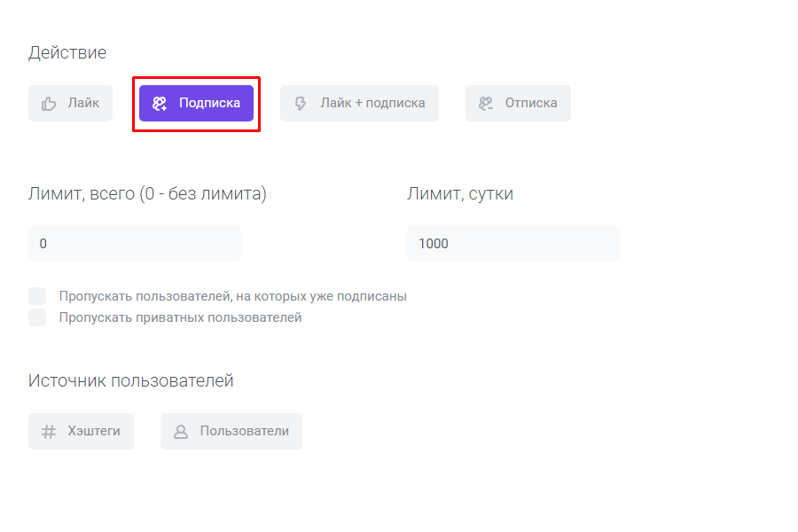Viewport: 798px width, 532px height.
Task: Click the thumbs-up icon on Лайк
Action: (49, 104)
